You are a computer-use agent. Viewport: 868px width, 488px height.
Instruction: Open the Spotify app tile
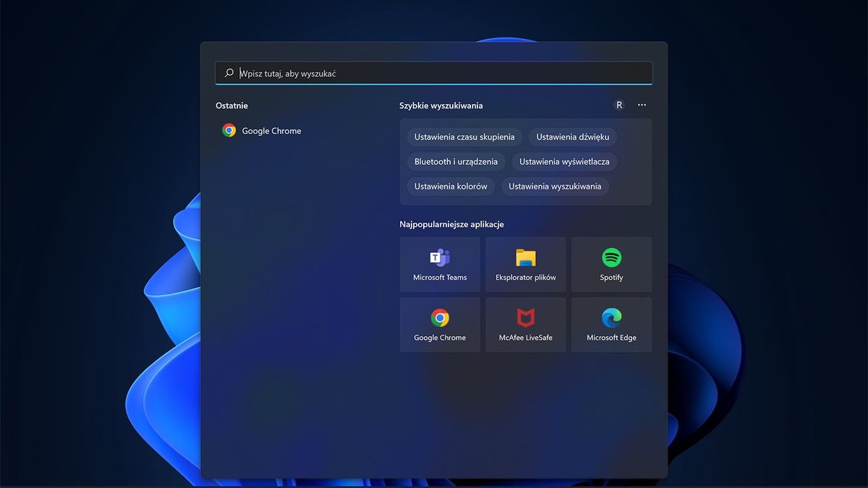(x=611, y=265)
